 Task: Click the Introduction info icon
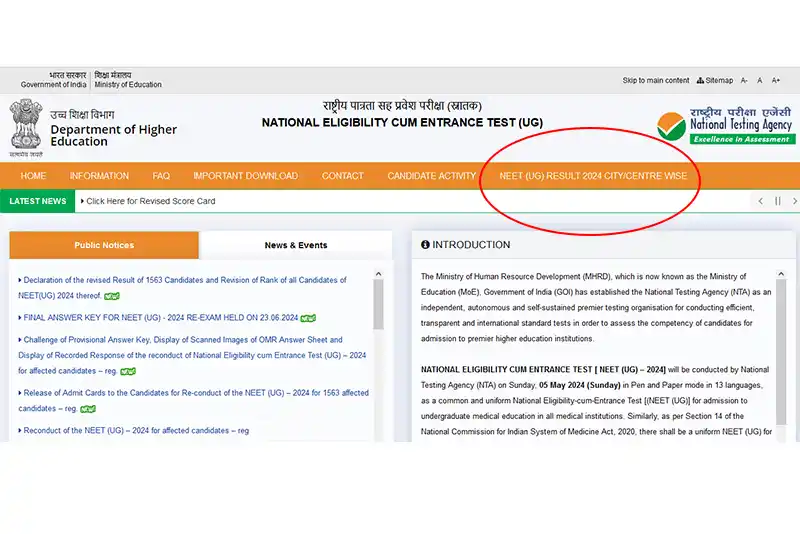[425, 245]
